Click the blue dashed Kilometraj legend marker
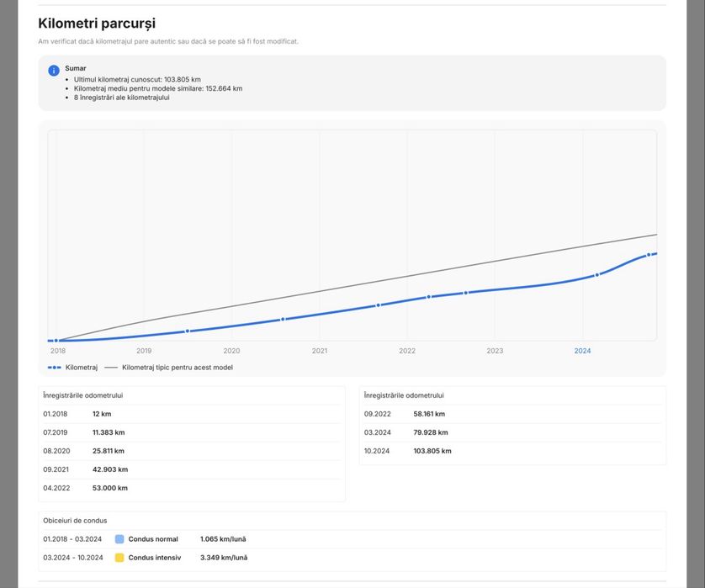Screen dimensions: 705x588 (x=55, y=368)
